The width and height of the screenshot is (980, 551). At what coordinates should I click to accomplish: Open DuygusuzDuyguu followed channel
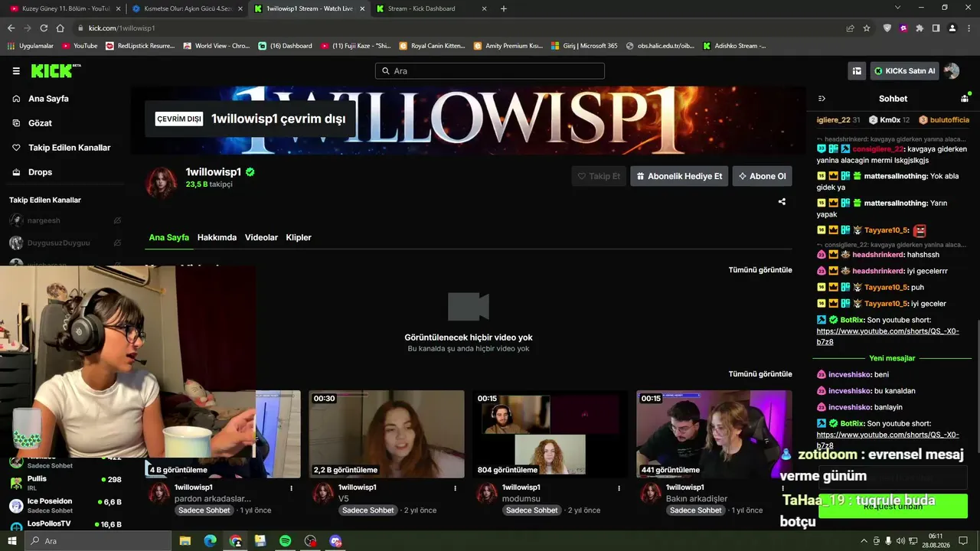[x=65, y=243]
